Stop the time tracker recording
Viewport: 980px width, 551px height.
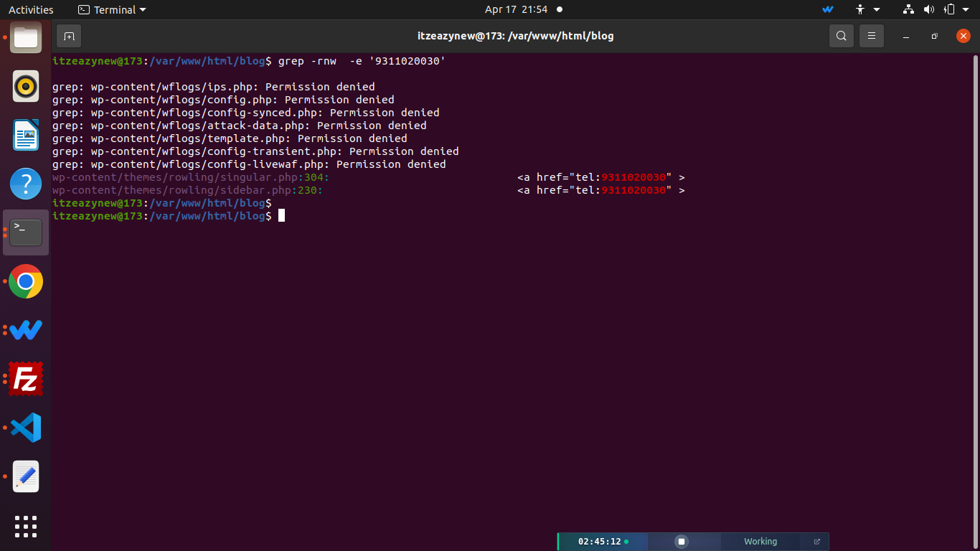(682, 542)
